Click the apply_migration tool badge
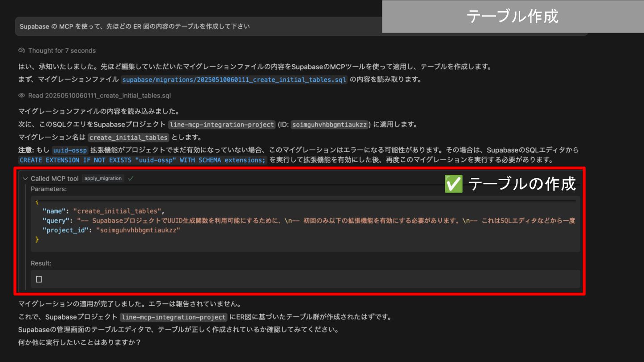644x362 pixels. (x=103, y=178)
